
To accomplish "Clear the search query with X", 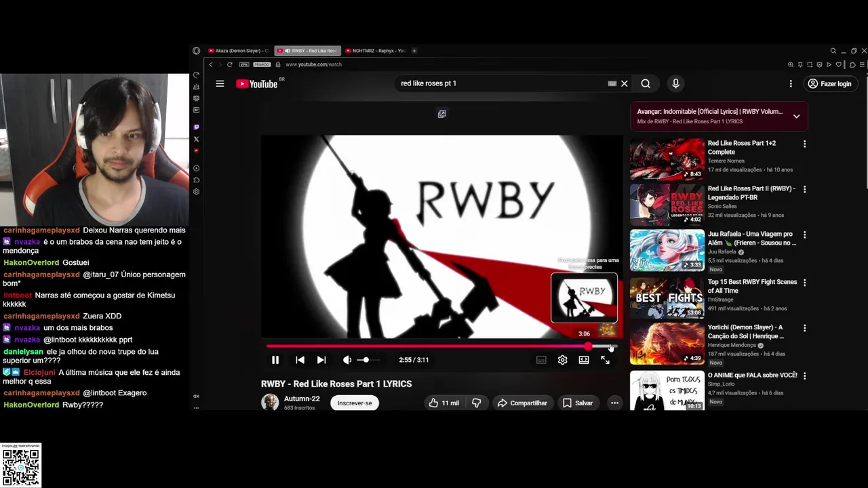I will 625,83.
